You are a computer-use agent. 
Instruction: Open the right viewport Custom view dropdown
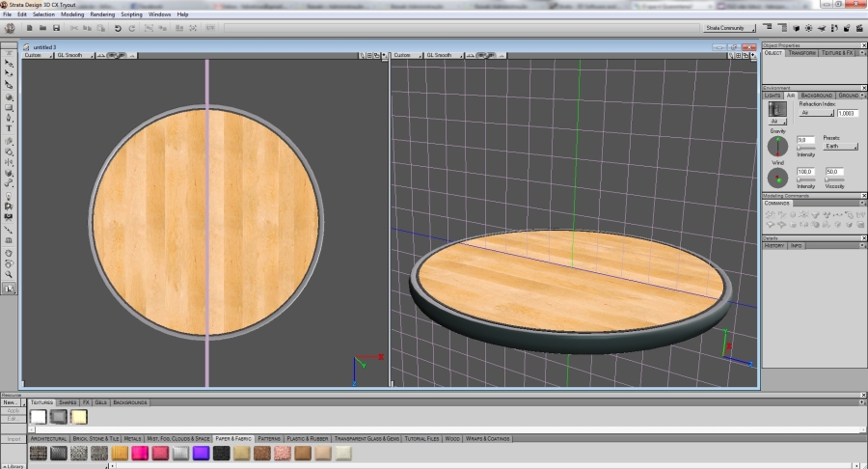[x=407, y=55]
